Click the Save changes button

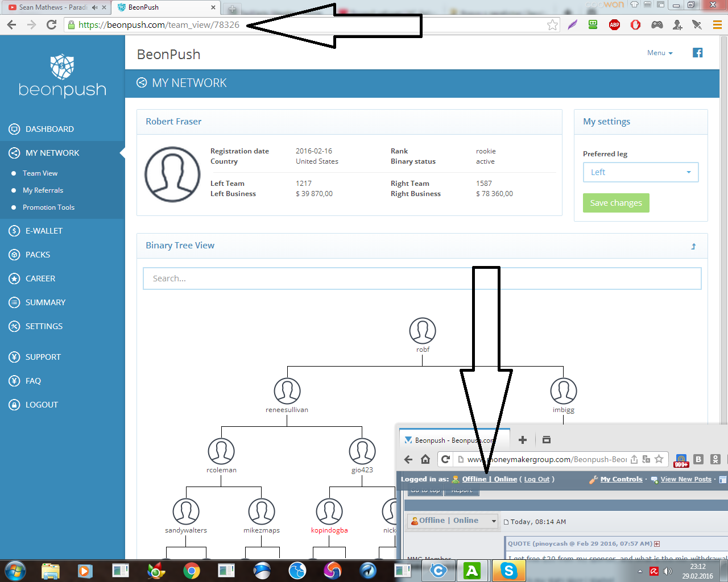point(616,203)
